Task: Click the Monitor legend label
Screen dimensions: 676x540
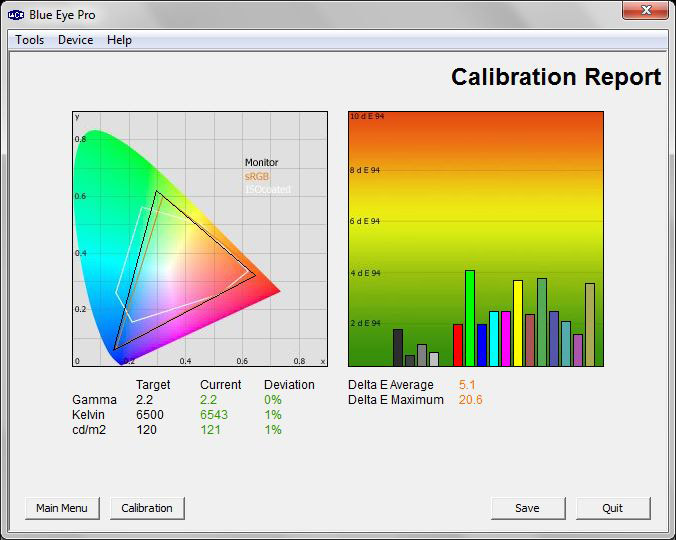Action: tap(262, 162)
